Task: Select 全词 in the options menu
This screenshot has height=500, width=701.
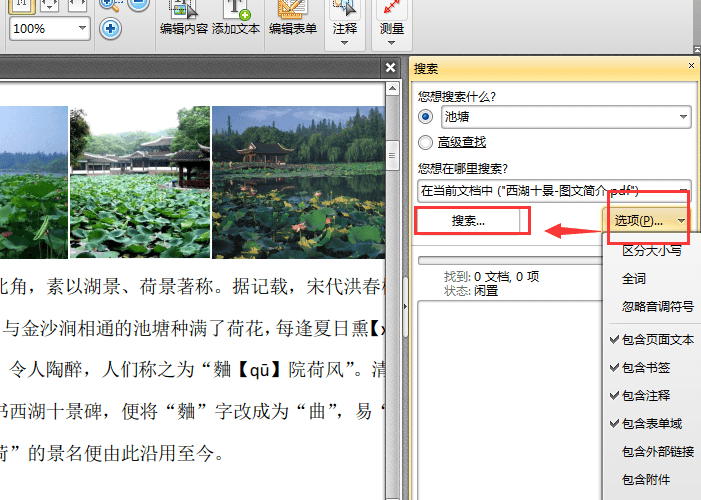Action: pos(634,279)
